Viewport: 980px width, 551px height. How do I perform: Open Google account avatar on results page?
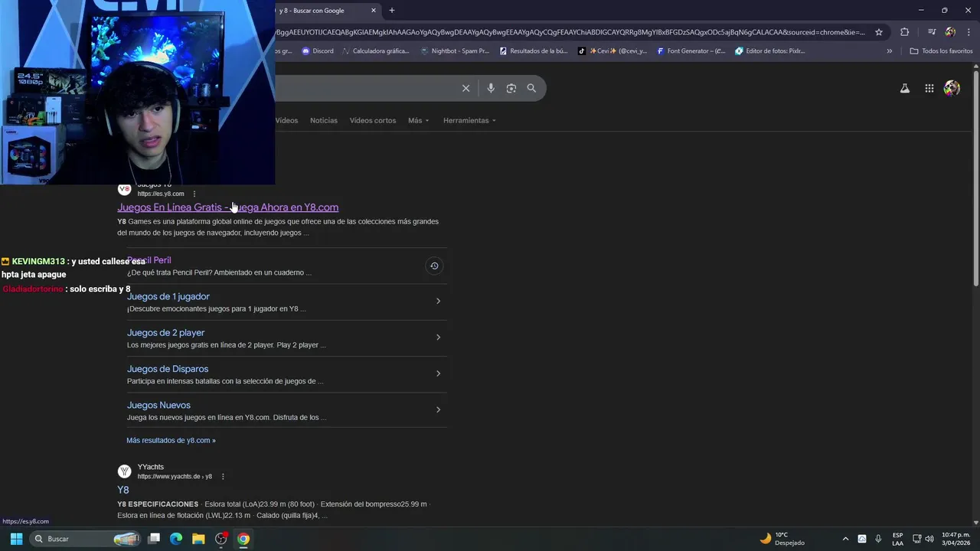pos(952,88)
